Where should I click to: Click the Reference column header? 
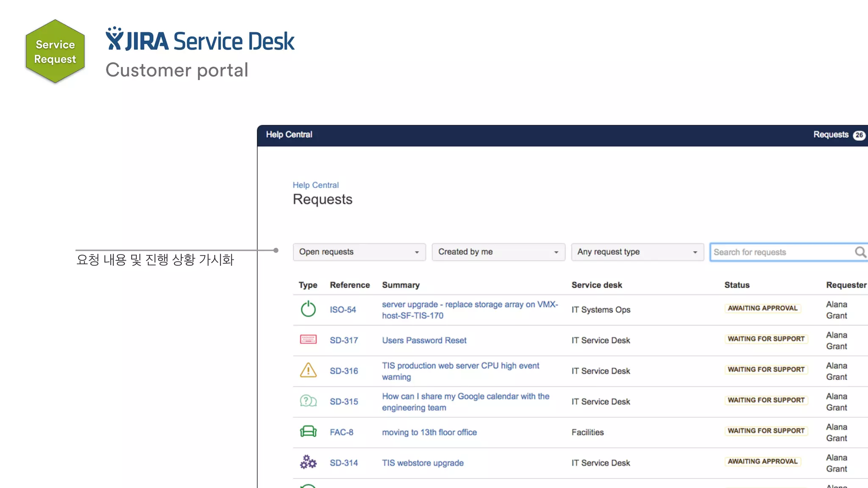(350, 285)
